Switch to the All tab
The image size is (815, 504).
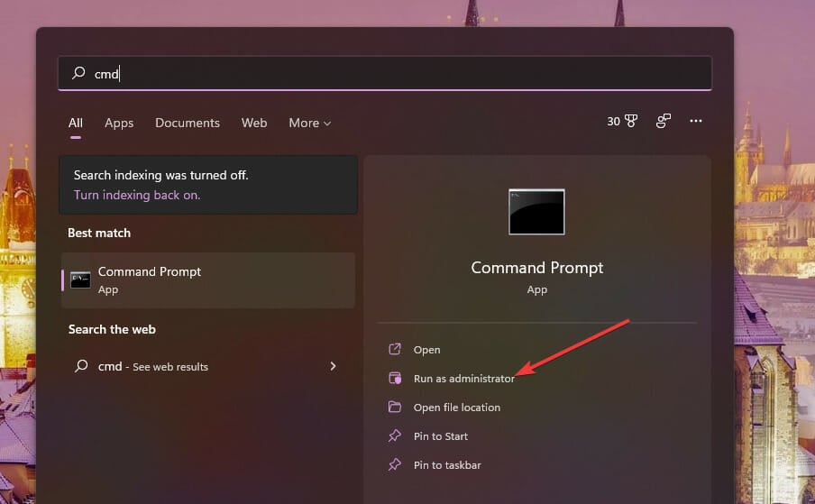(x=76, y=124)
